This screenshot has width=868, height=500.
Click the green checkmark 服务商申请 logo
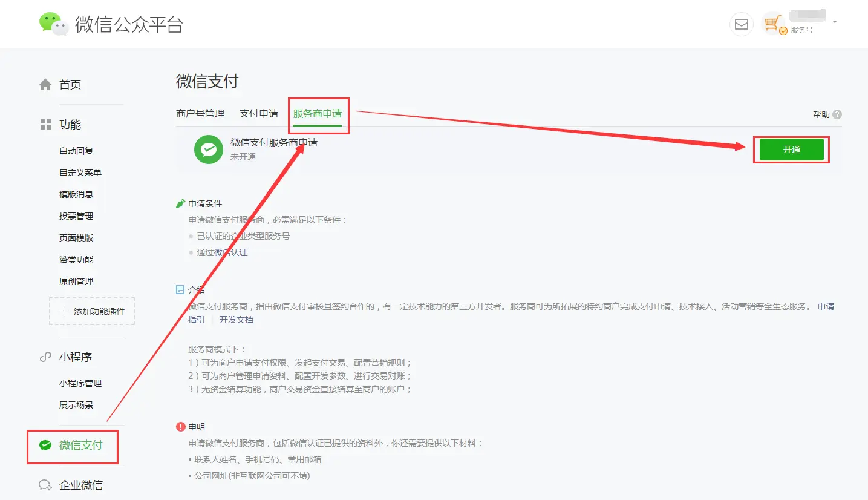click(209, 149)
